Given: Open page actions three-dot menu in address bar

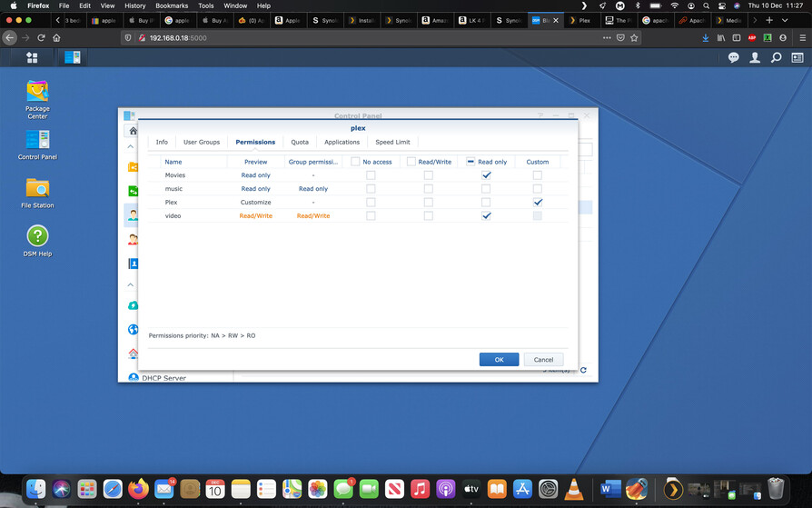Looking at the screenshot, I should coord(607,38).
